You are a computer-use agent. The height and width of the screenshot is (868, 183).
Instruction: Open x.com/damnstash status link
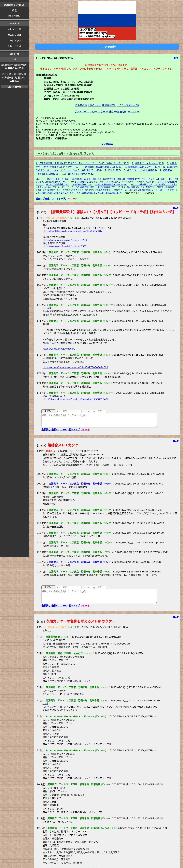click(x=75, y=367)
